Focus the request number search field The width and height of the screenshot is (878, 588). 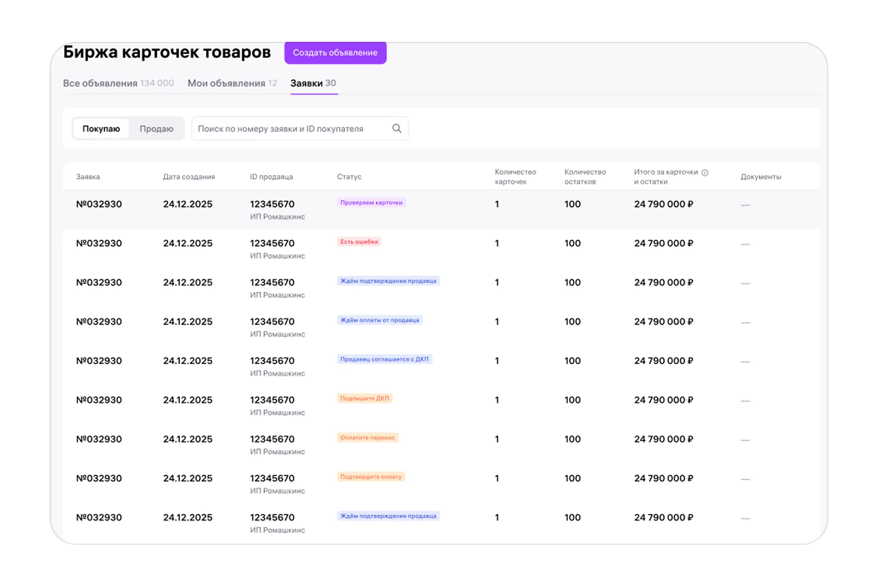300,128
